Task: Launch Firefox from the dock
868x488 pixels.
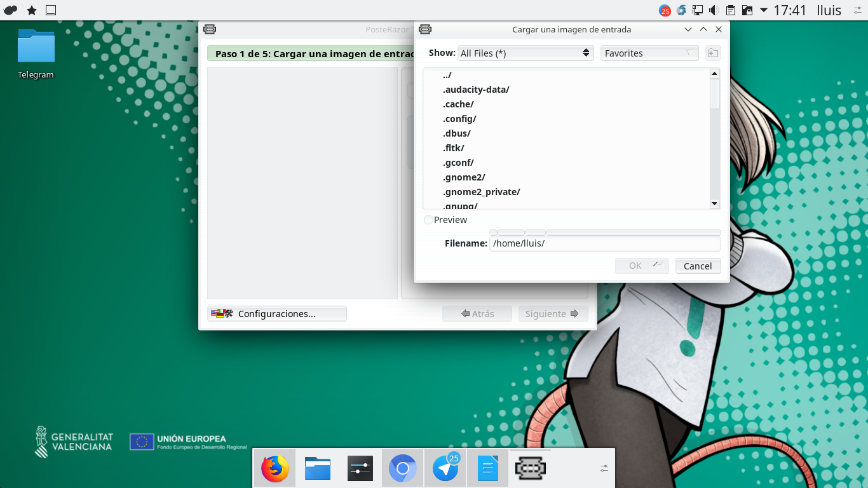Action: coord(275,470)
